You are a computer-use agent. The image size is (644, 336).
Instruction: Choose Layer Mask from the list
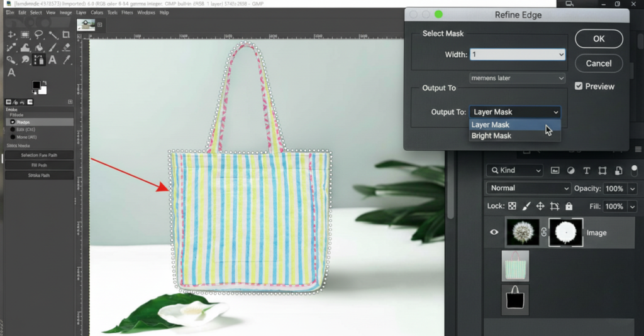click(x=515, y=125)
